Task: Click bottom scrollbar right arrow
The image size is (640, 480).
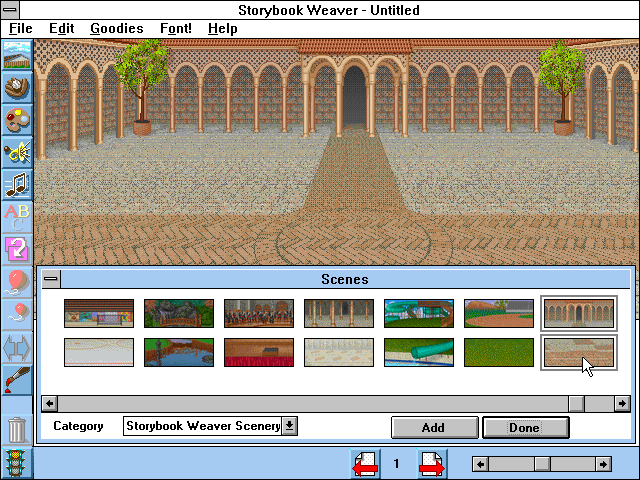Action: tap(603, 464)
